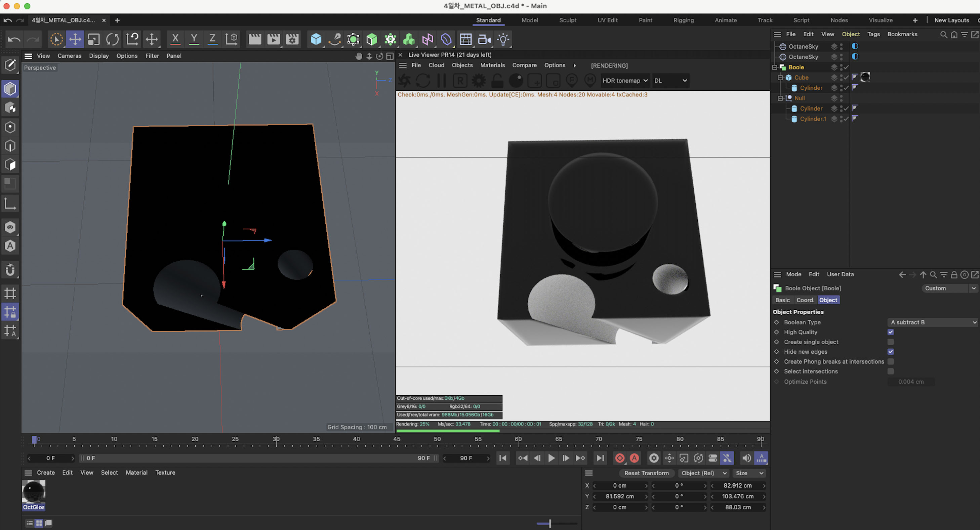Toggle Hide new edges checkbox
This screenshot has height=530, width=980.
tap(891, 352)
